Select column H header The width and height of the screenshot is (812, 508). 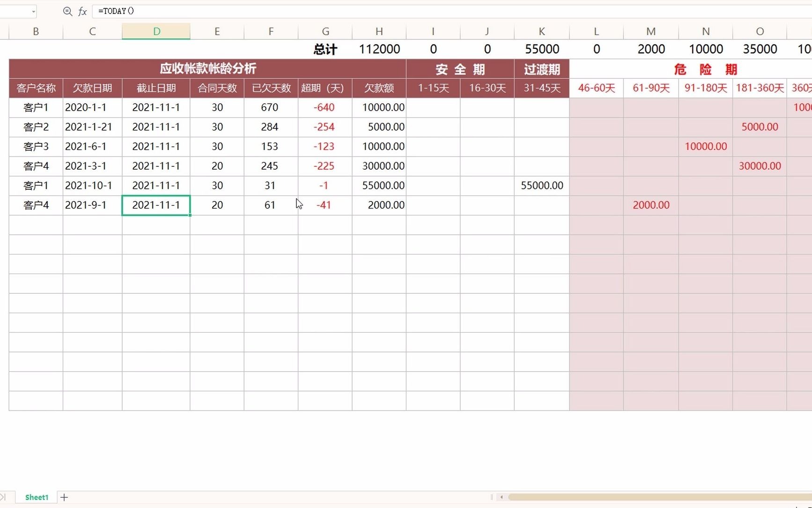coord(379,31)
